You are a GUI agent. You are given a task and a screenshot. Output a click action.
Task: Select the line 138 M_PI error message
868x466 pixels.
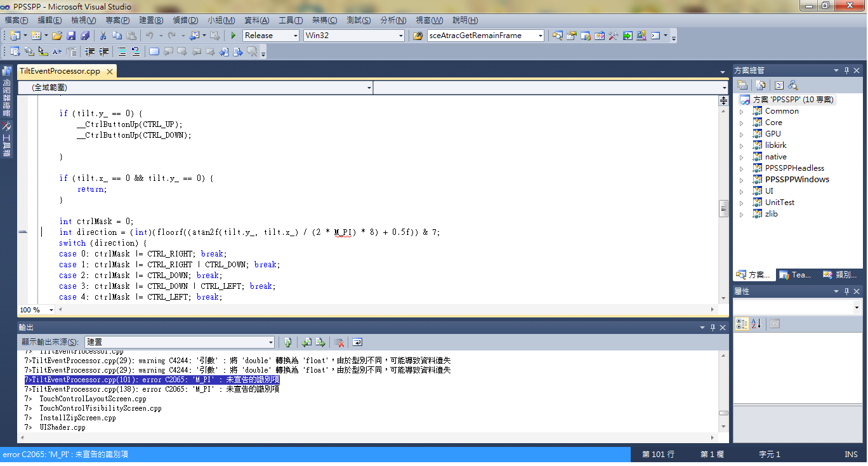[152, 389]
